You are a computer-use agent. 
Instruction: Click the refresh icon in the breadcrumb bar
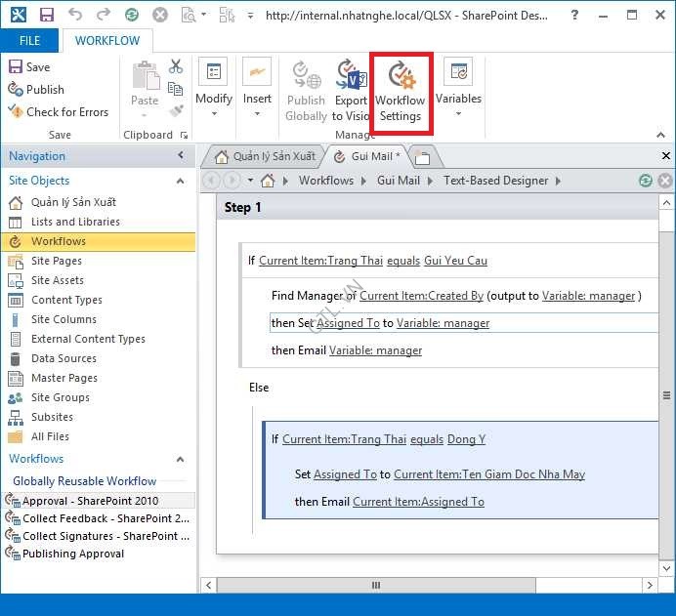645,181
